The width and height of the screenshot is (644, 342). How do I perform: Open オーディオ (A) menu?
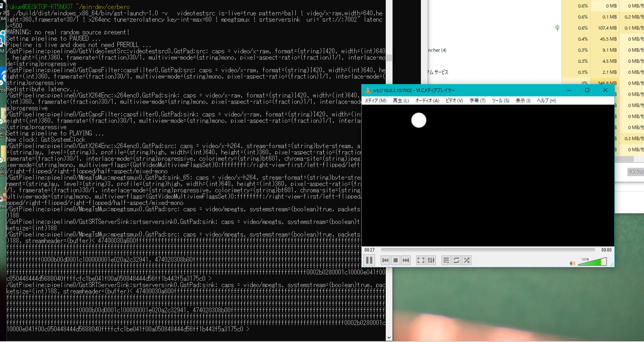(427, 101)
